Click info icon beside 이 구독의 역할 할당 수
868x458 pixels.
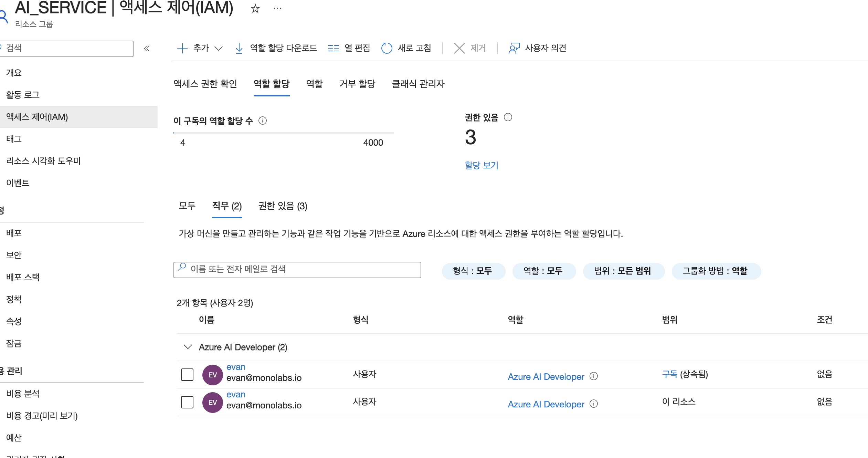point(263,121)
